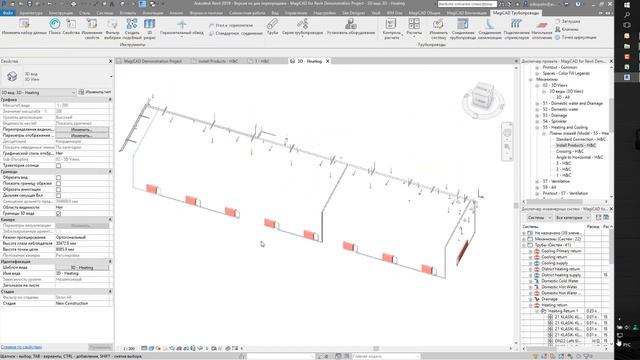Expand the 51 - Domestic water and Drainage node
The width and height of the screenshot is (640, 360).
click(x=537, y=104)
